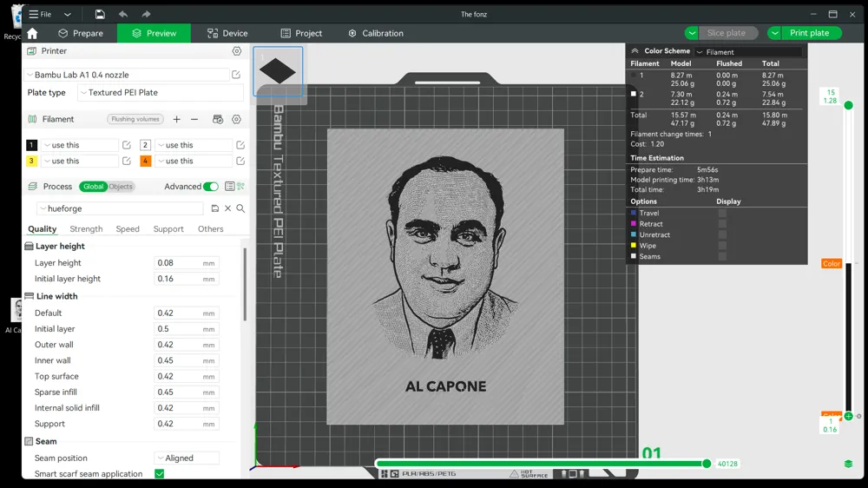Click the horizontal move slider handle at 40128
Viewport: 868px width, 488px height.
[x=707, y=464]
